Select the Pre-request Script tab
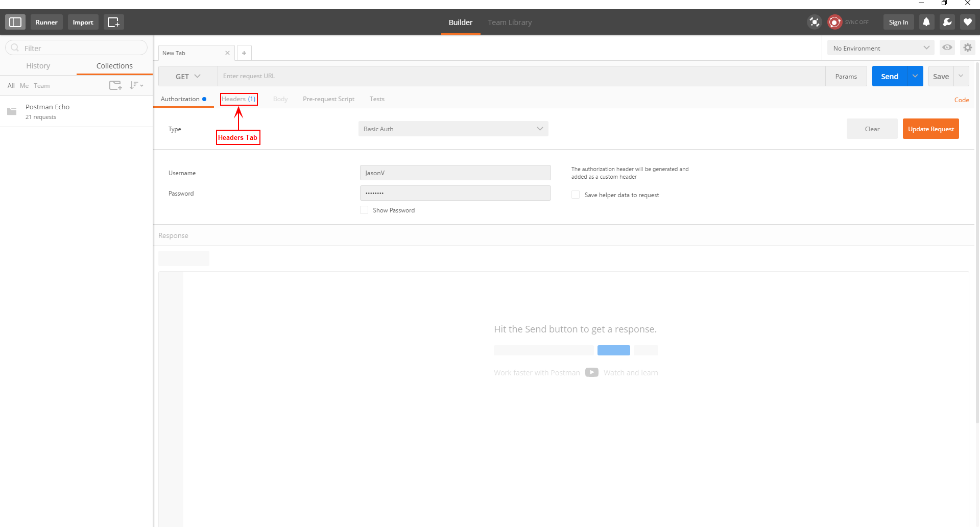The image size is (980, 527). 328,99
